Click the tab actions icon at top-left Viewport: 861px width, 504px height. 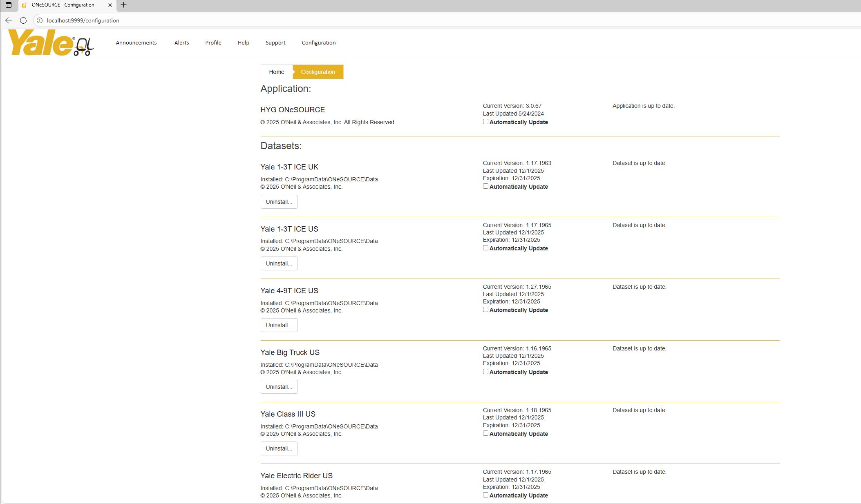click(9, 5)
